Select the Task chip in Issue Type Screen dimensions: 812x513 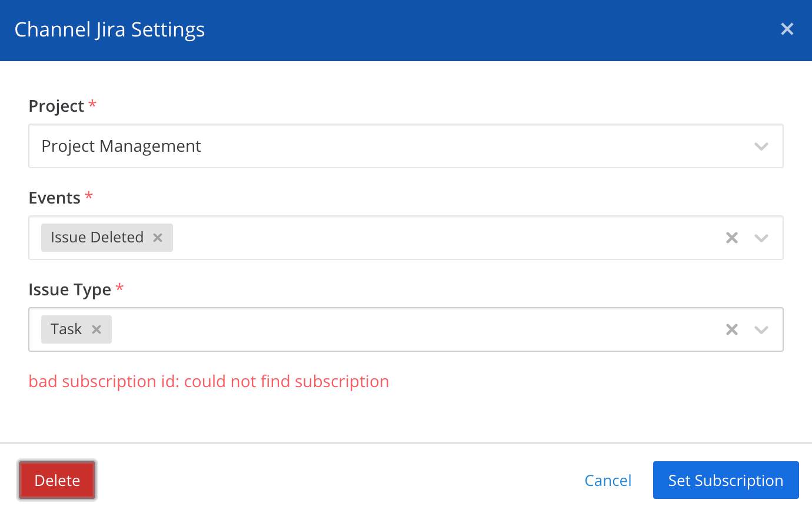pyautogui.click(x=66, y=329)
